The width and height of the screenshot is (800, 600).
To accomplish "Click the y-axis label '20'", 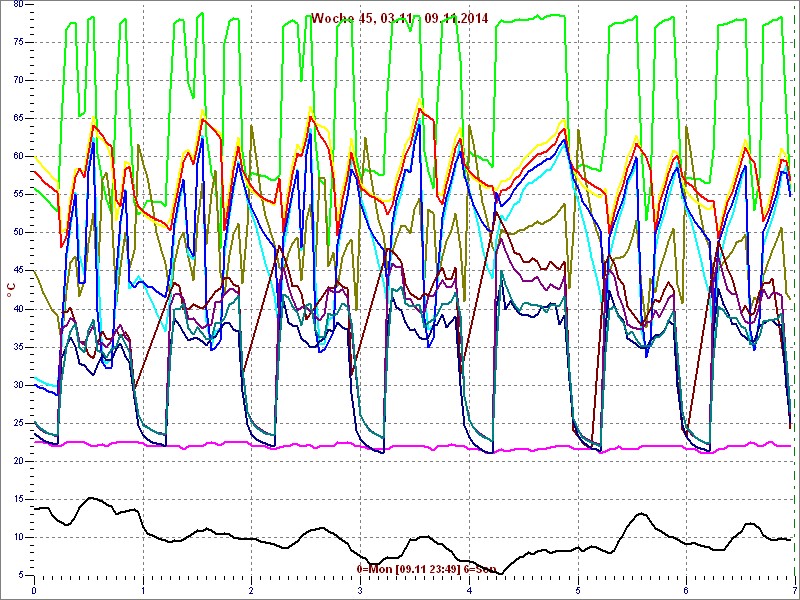I will (17, 461).
